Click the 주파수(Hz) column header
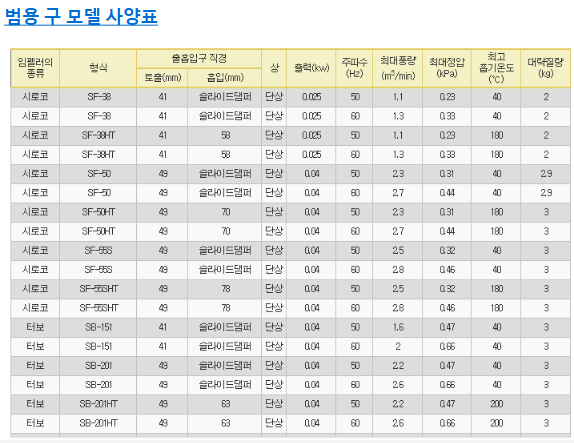The height and width of the screenshot is (443, 574). point(354,68)
